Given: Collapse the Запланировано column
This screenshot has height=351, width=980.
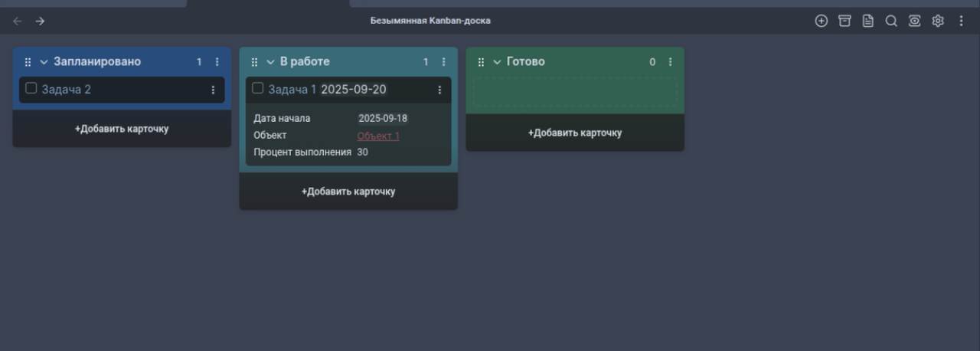Looking at the screenshot, I should (x=44, y=62).
